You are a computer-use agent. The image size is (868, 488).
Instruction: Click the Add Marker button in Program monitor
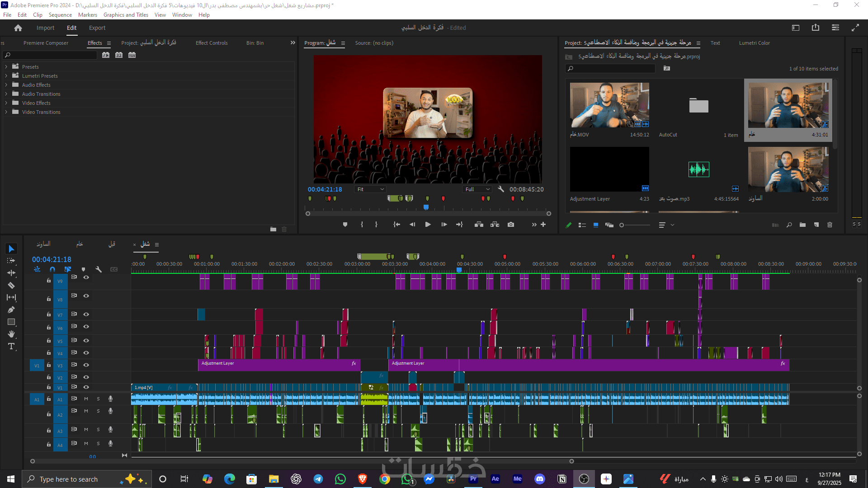(345, 225)
